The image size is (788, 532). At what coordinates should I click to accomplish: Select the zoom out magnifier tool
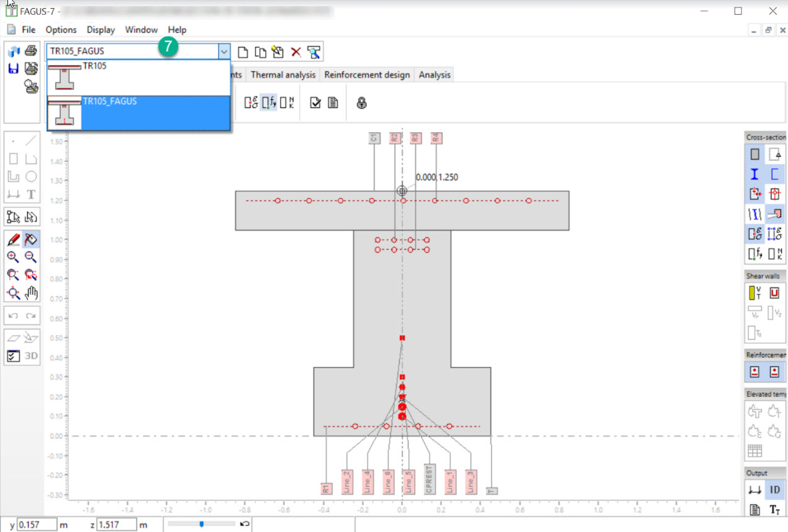pos(31,257)
